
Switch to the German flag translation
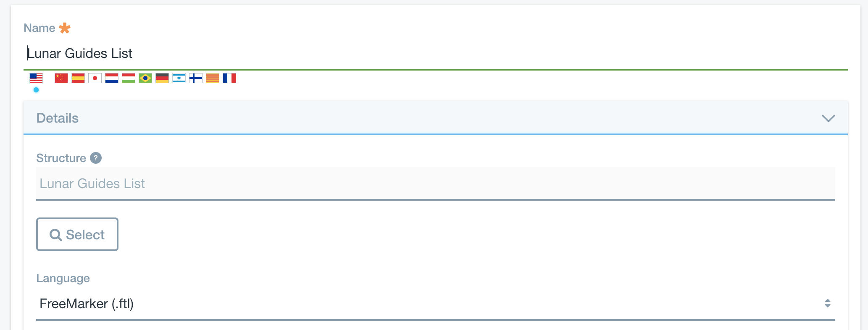pos(162,78)
